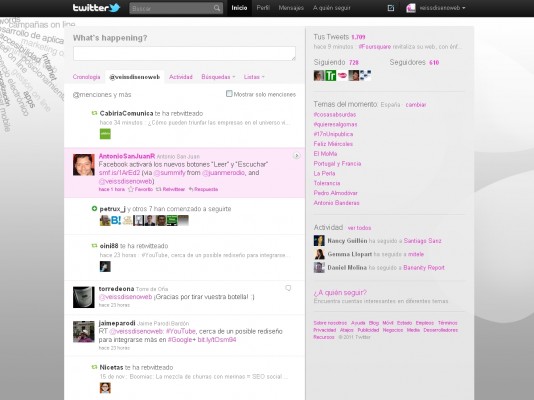Go to Inicio in top navigation
The image size is (534, 400).
[239, 8]
